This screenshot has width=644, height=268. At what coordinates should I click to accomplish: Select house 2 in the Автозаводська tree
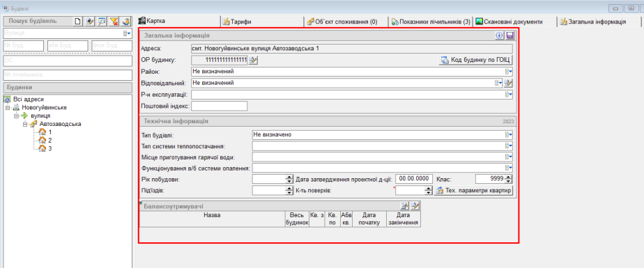coord(45,140)
